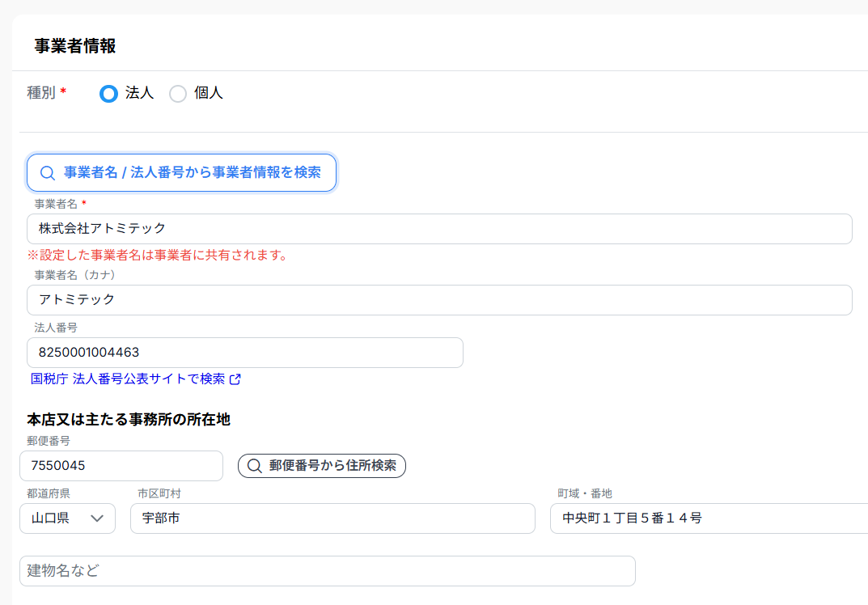Click the 事業者情報 section heading
Screen dimensions: 868x605
point(75,46)
